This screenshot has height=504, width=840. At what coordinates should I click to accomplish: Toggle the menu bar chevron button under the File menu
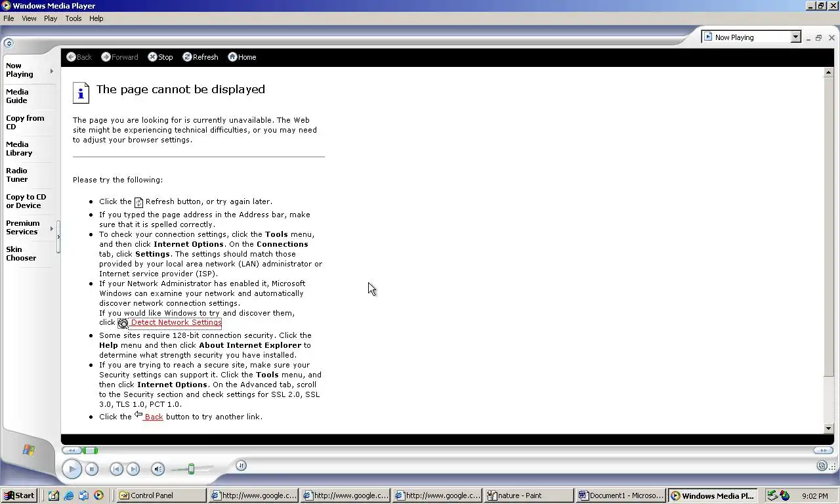coord(9,43)
